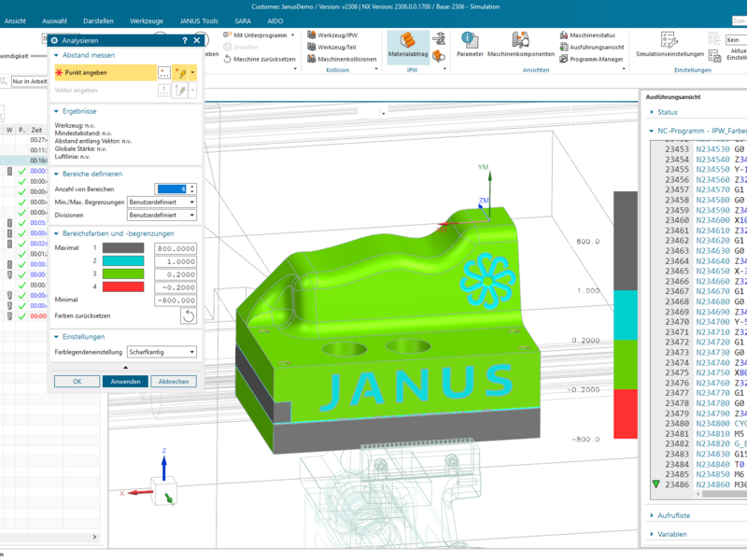
Task: Click the snap point lightning icon
Action: click(x=180, y=73)
